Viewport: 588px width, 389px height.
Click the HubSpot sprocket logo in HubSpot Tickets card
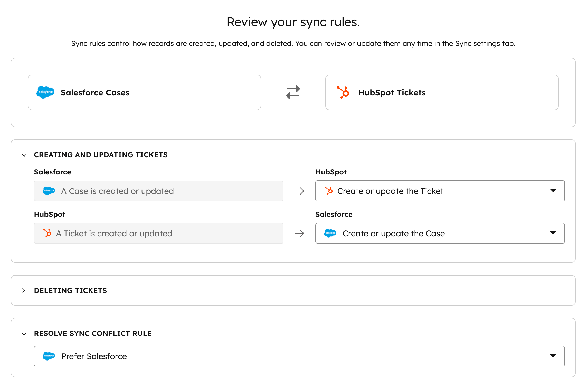[343, 92]
